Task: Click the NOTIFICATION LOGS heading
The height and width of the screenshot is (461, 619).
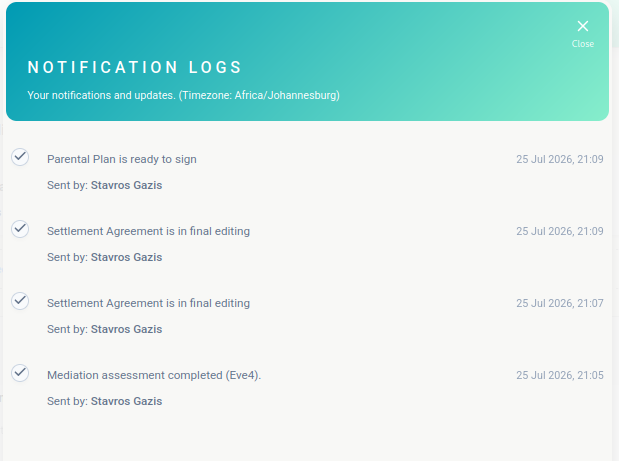Action: pyautogui.click(x=135, y=67)
